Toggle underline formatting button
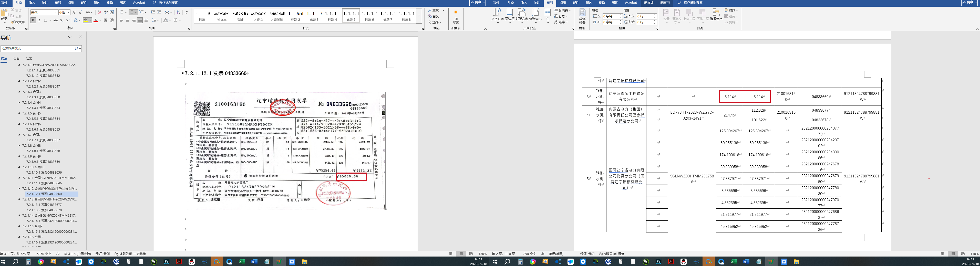The width and height of the screenshot is (980, 266). click(x=45, y=20)
